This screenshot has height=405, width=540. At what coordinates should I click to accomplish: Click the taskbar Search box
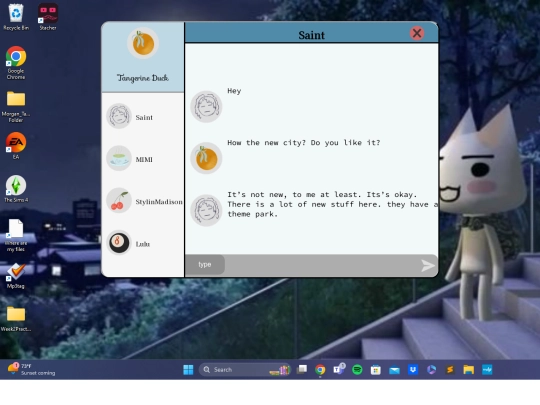(245, 370)
